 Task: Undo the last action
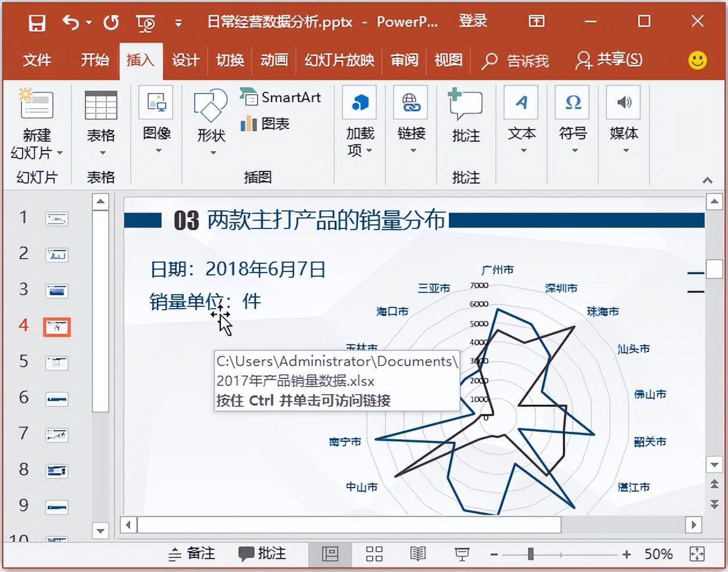point(70,22)
